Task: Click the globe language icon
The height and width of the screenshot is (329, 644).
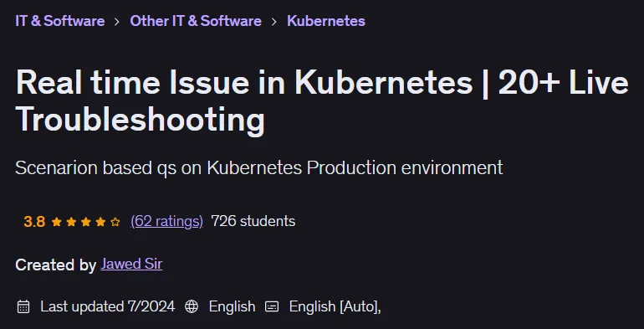Action: click(x=192, y=306)
